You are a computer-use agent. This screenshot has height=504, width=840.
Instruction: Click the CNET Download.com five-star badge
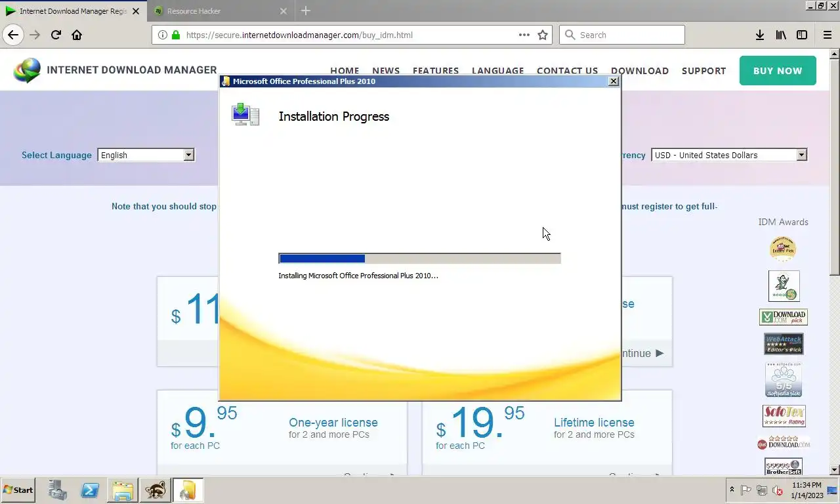click(784, 444)
